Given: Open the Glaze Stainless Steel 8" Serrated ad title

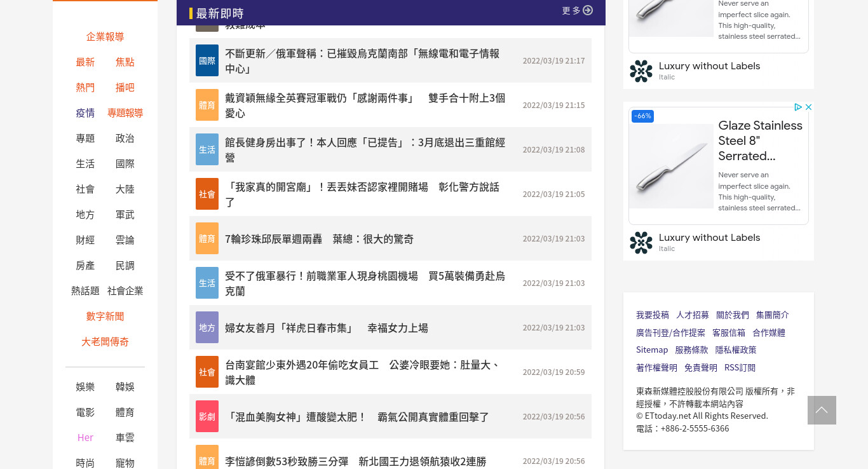Looking at the screenshot, I should pos(760,140).
